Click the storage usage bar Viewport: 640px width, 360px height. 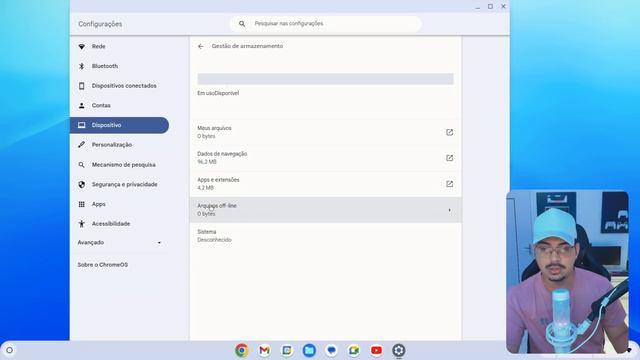pos(325,79)
